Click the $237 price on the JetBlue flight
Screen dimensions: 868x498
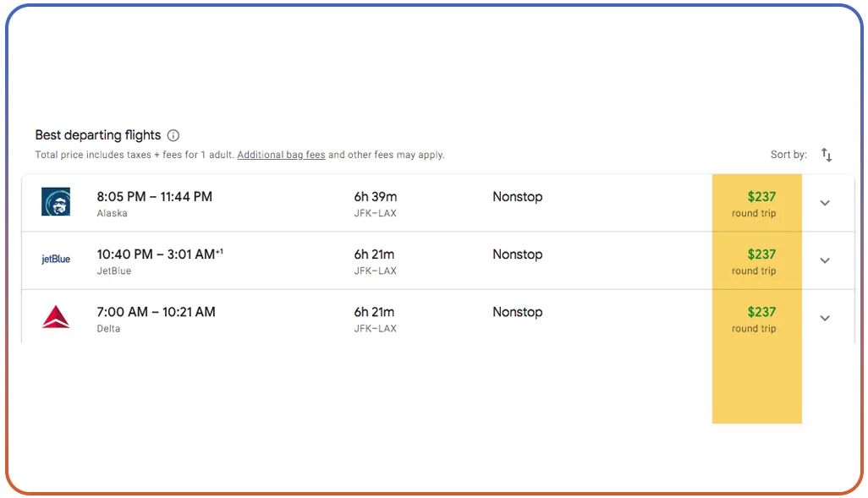[x=761, y=254]
